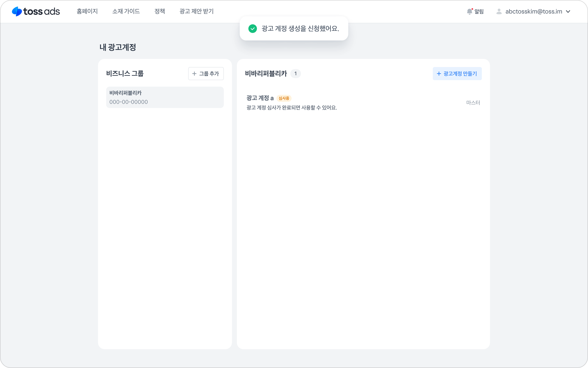The width and height of the screenshot is (588, 368).
Task: Select 광고 제안 받기 in navigation
Action: (x=196, y=11)
